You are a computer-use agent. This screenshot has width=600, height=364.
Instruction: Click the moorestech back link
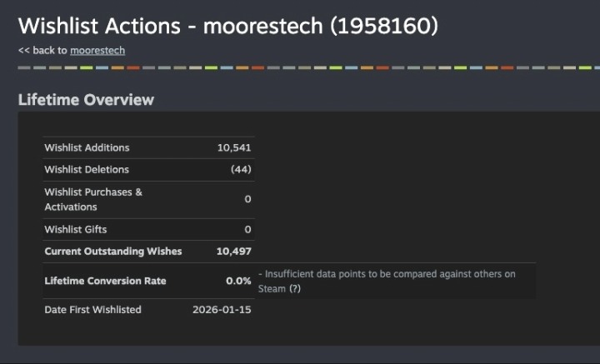point(97,51)
